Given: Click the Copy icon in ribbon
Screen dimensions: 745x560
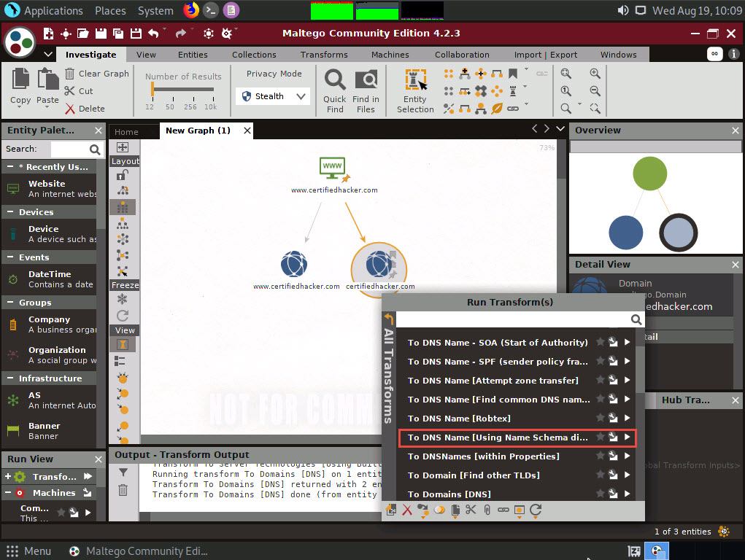Looking at the screenshot, I should [x=20, y=79].
